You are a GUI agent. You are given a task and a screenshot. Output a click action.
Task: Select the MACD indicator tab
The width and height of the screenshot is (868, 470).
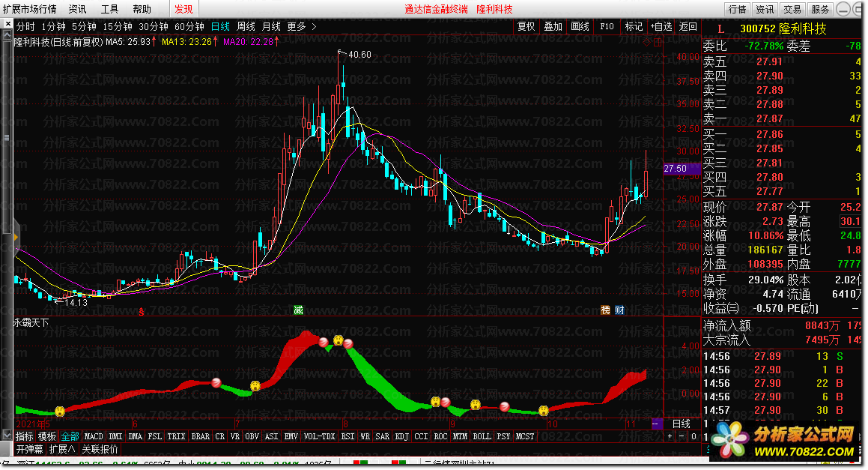click(94, 436)
